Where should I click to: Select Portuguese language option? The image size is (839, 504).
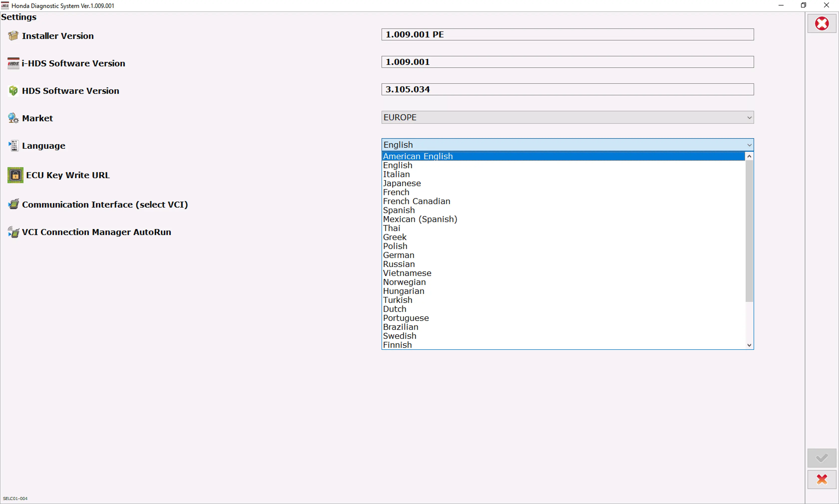coord(563,318)
